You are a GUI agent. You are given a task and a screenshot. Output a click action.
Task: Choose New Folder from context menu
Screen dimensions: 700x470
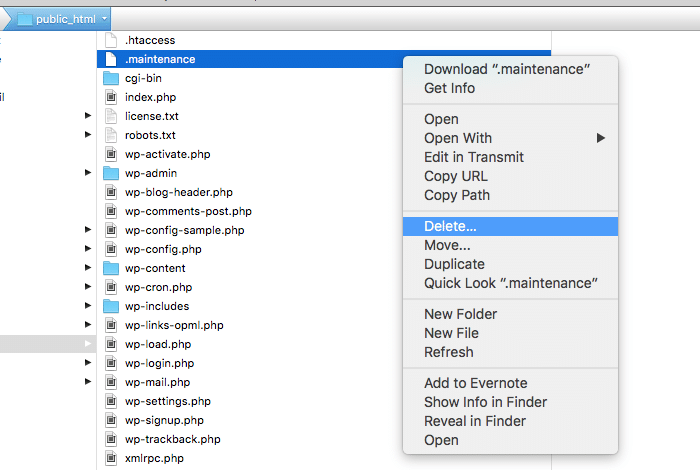click(510, 314)
